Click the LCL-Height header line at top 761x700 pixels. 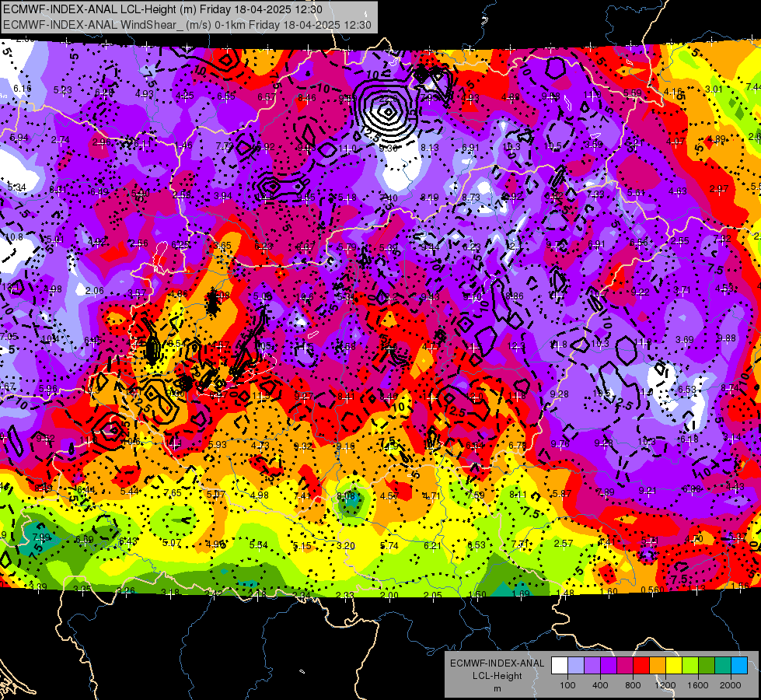point(162,9)
